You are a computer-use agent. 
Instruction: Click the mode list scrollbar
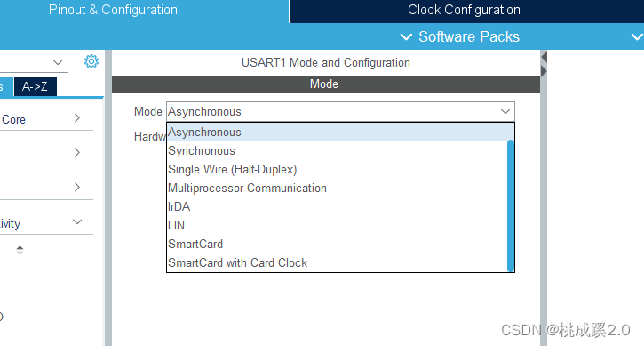(511, 205)
